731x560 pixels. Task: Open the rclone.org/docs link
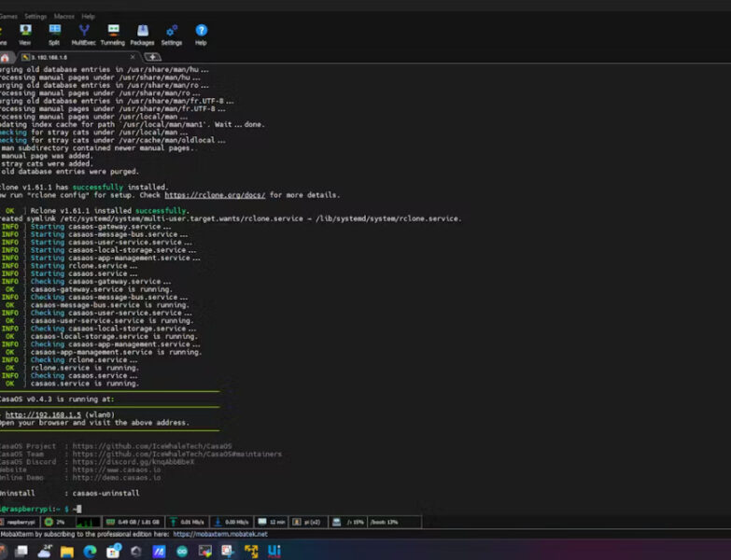click(221, 196)
